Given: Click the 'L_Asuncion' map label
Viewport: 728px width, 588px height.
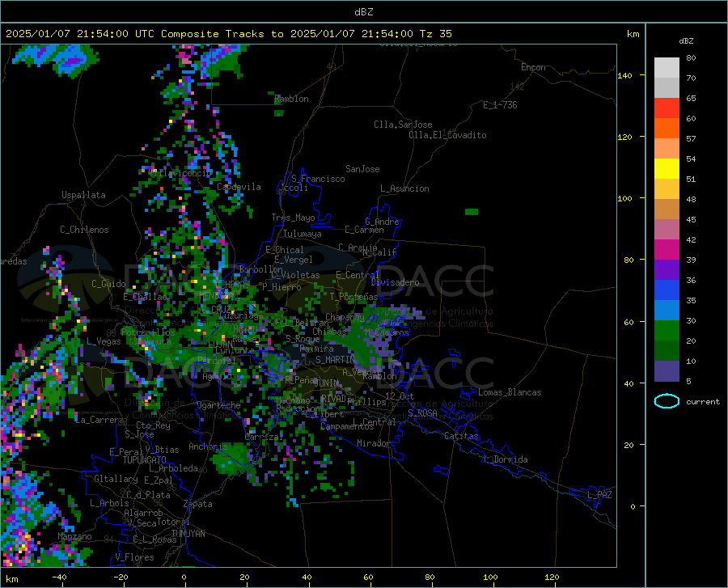Looking at the screenshot, I should point(405,188).
